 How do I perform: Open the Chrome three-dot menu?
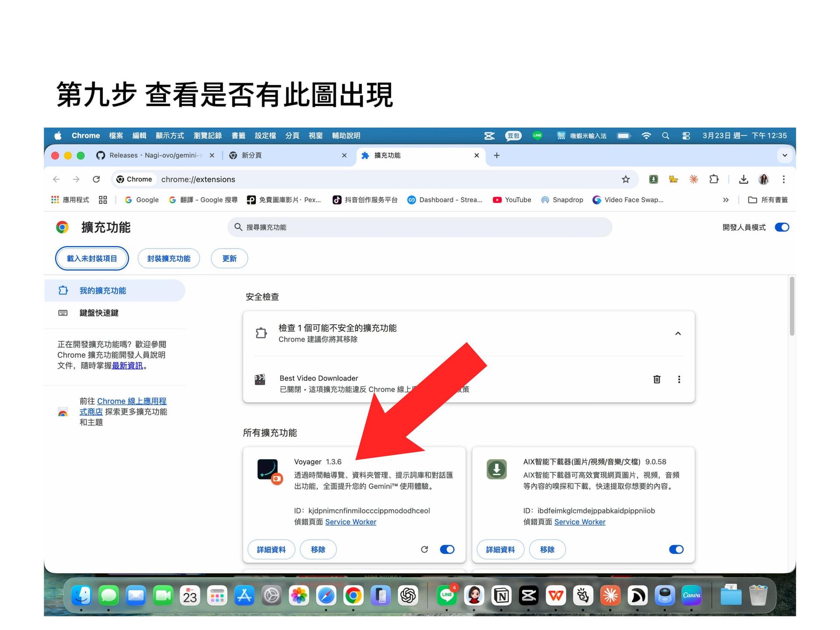tap(783, 179)
